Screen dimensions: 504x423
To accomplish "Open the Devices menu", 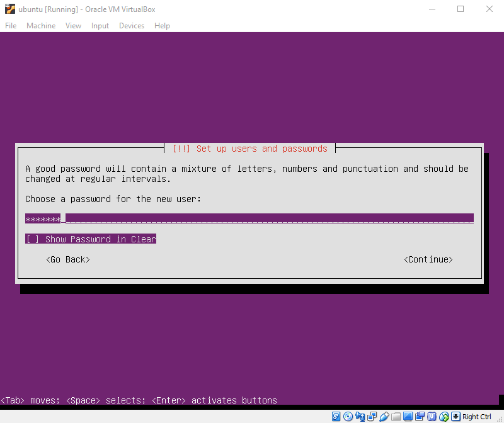I will pyautogui.click(x=132, y=26).
